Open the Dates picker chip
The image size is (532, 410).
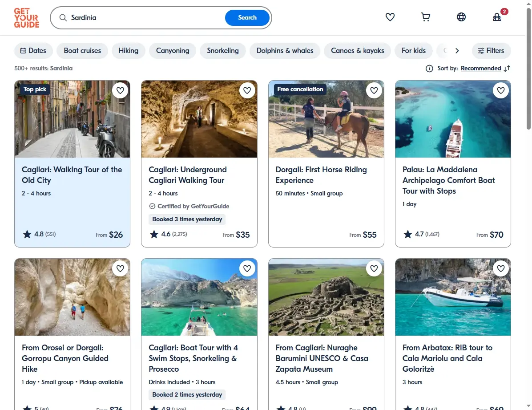click(33, 51)
